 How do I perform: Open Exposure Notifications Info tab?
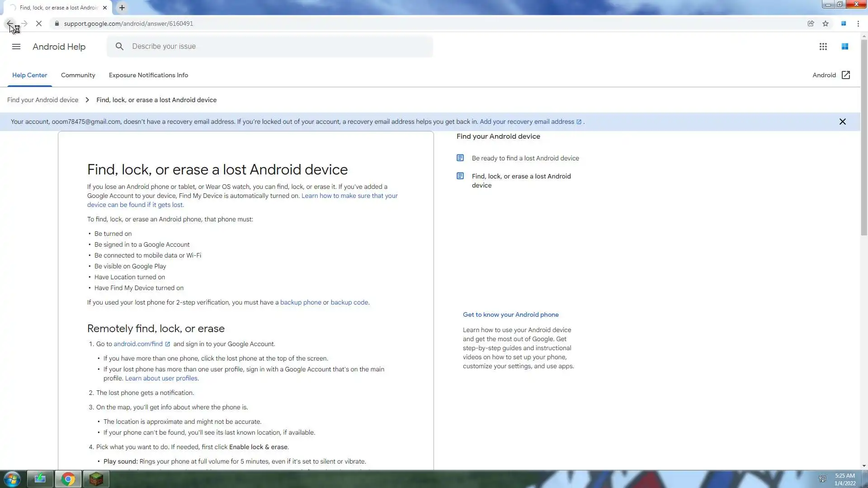click(x=148, y=75)
